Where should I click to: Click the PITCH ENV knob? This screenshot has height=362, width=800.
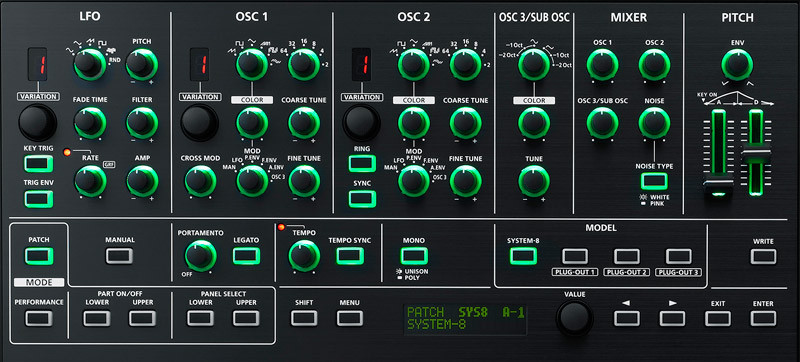[x=737, y=64]
